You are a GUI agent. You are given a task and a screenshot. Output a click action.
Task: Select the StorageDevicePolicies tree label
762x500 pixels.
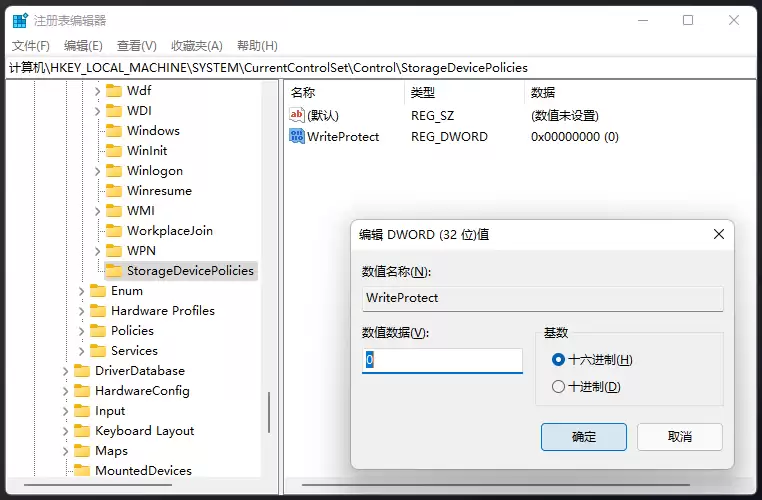coord(190,271)
